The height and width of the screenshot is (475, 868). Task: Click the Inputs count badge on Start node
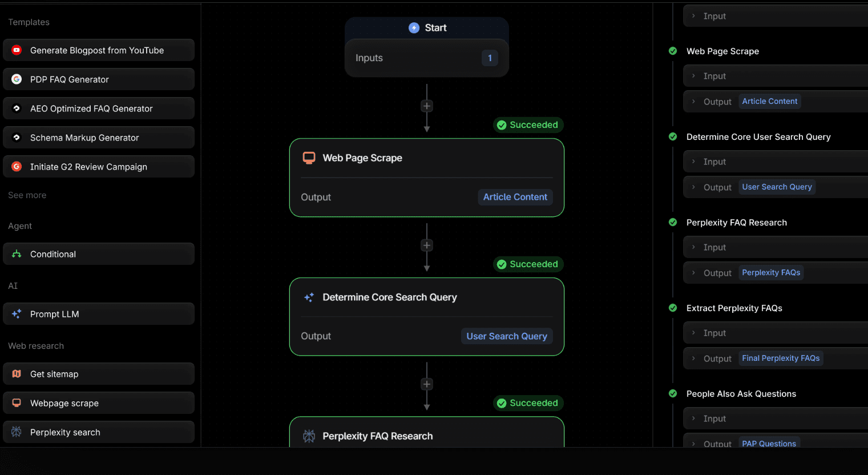pos(490,58)
